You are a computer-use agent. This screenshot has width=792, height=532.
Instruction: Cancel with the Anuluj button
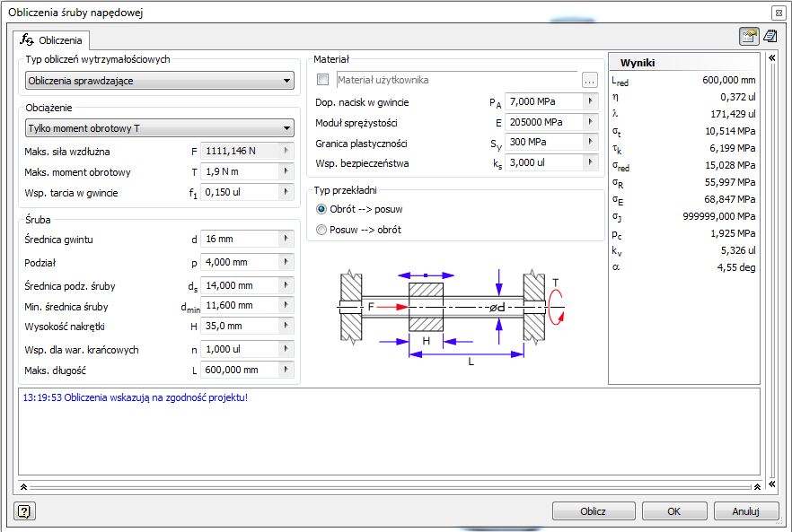pyautogui.click(x=745, y=511)
